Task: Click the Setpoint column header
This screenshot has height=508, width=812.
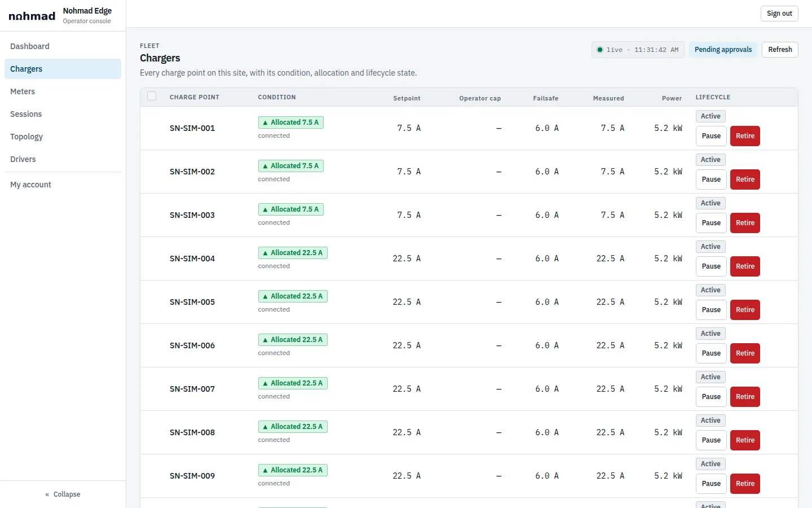Action: [407, 98]
